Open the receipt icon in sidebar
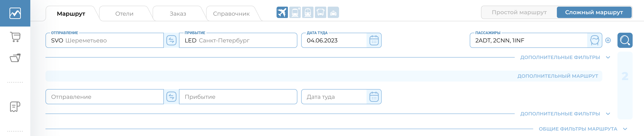 pos(15,107)
